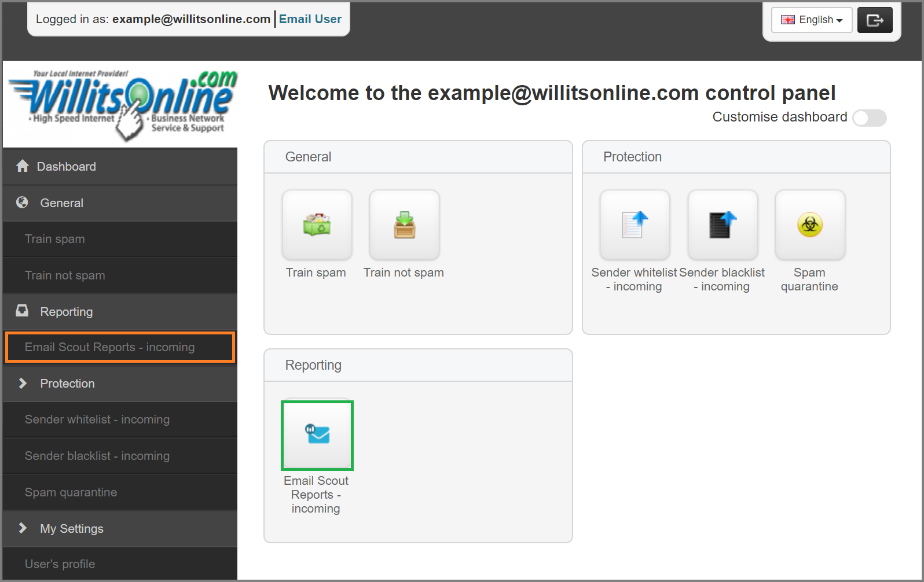
Task: Open User's profile sidebar item
Action: click(120, 564)
